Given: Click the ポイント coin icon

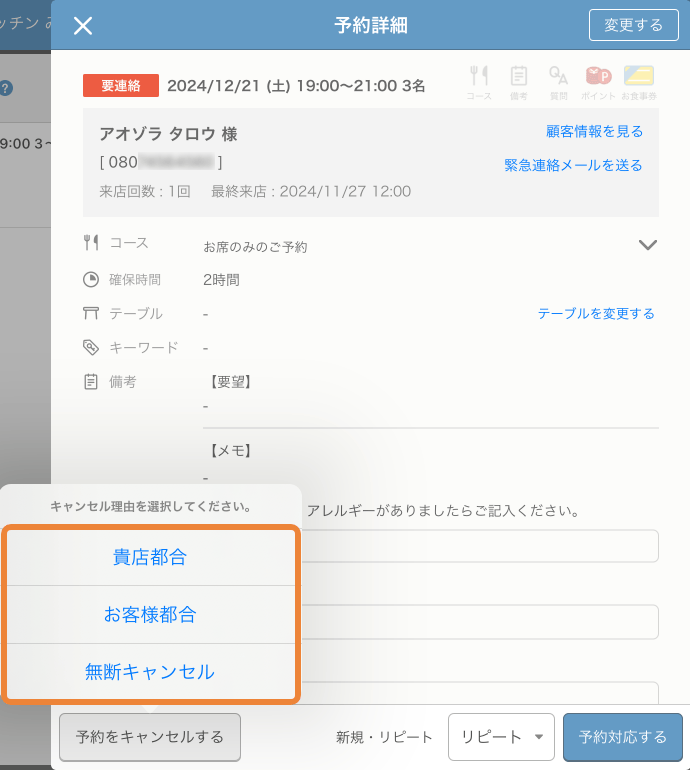Looking at the screenshot, I should pyautogui.click(x=599, y=77).
